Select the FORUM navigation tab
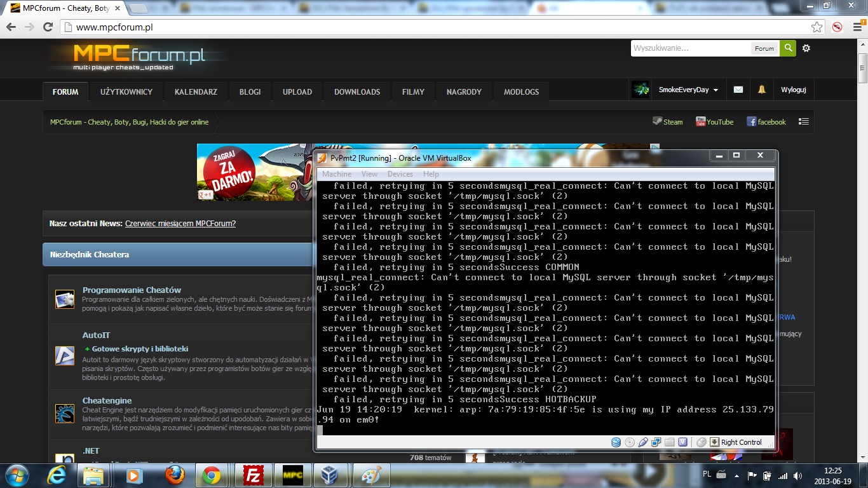 [x=65, y=91]
